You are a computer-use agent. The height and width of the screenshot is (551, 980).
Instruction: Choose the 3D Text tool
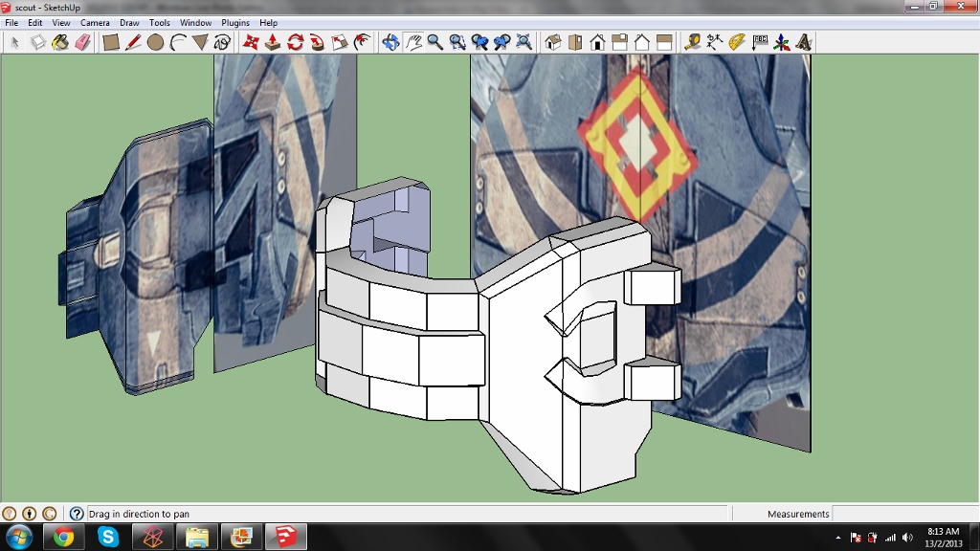click(x=804, y=42)
